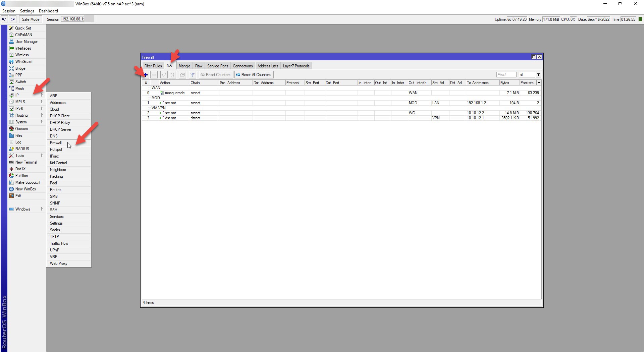The image size is (644, 352).
Task: Open the table columns dropdown arrow
Action: [x=539, y=83]
